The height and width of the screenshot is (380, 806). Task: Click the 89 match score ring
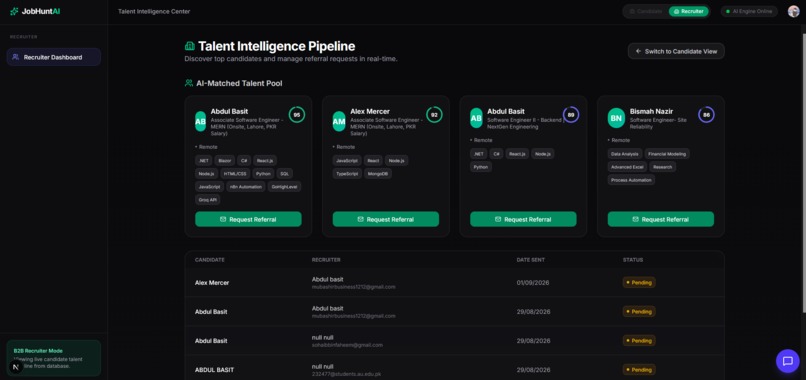point(571,115)
